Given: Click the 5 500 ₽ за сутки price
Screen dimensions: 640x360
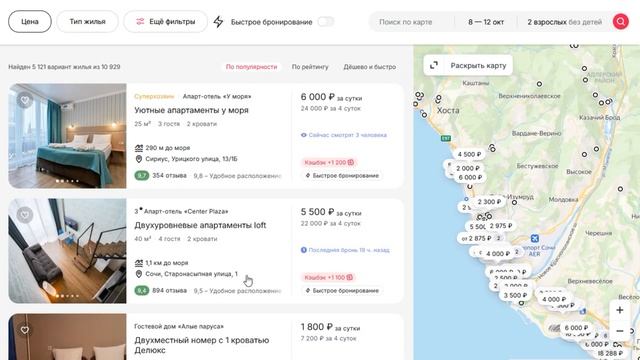Looking at the screenshot, I should click(x=331, y=212).
